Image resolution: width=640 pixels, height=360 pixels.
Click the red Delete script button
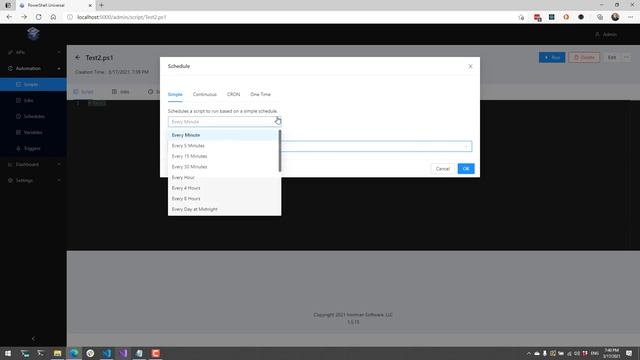click(584, 58)
